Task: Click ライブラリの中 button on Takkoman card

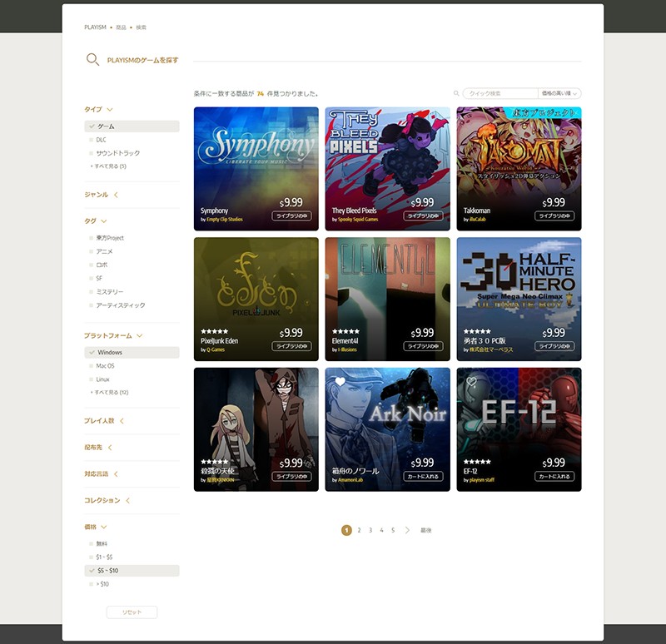Action: (554, 216)
